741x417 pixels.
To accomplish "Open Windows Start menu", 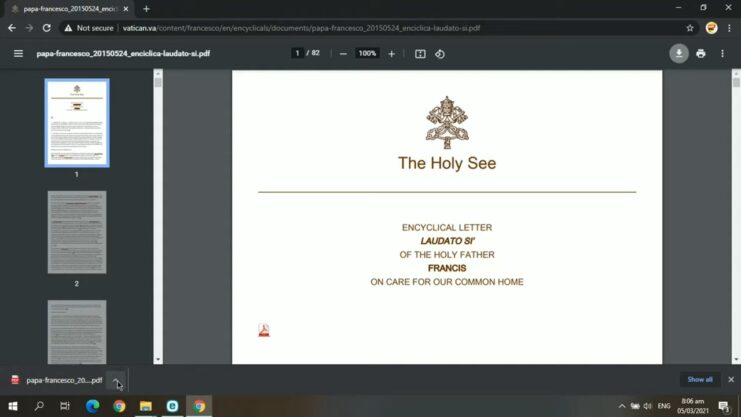I will [x=13, y=406].
